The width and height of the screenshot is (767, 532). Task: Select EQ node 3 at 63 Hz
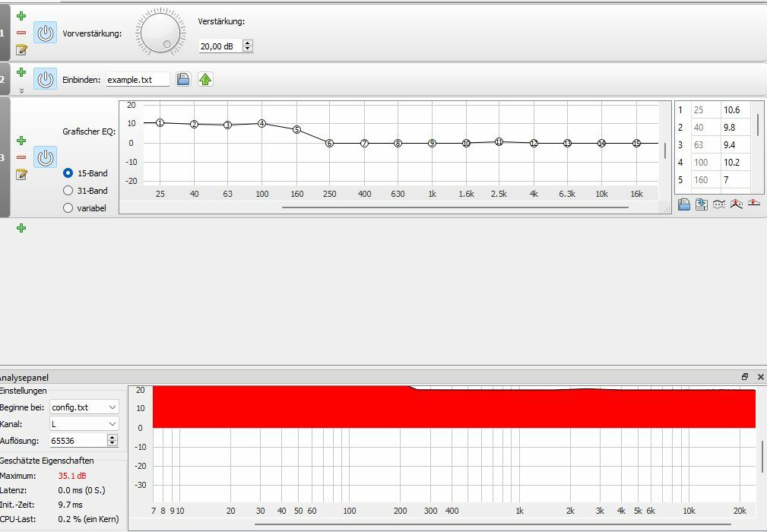tap(227, 125)
